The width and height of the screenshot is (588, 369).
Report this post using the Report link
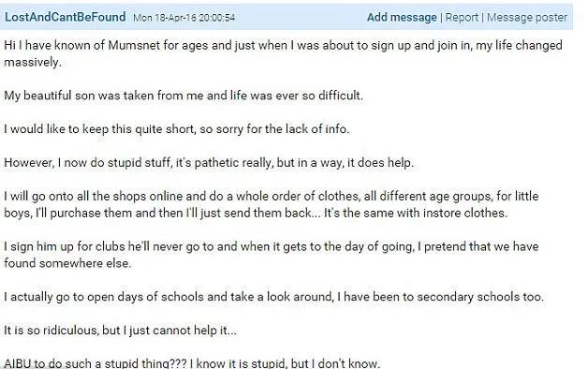[462, 17]
